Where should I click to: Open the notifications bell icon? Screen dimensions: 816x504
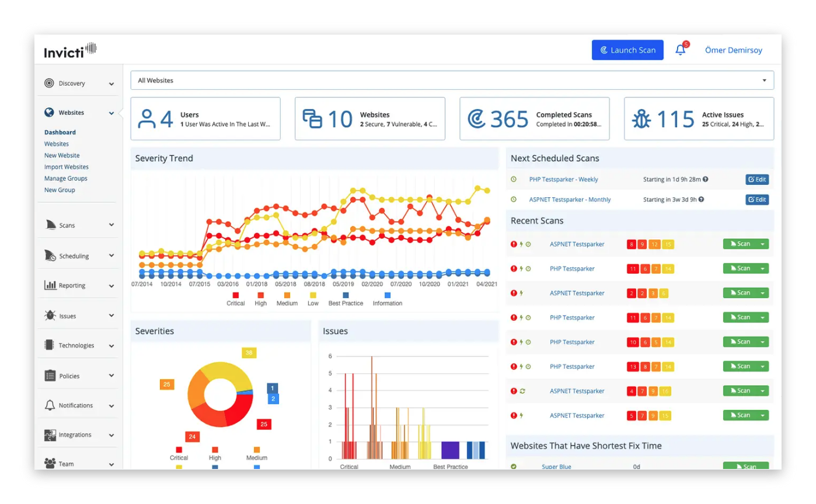click(681, 50)
